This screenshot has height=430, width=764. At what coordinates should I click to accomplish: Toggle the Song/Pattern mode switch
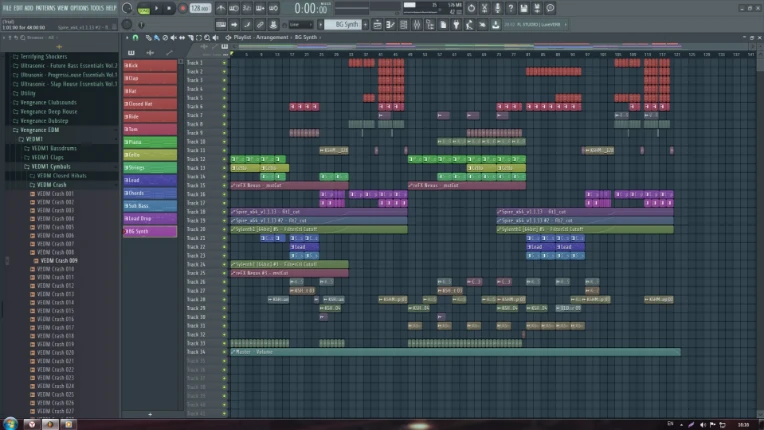[x=144, y=9]
